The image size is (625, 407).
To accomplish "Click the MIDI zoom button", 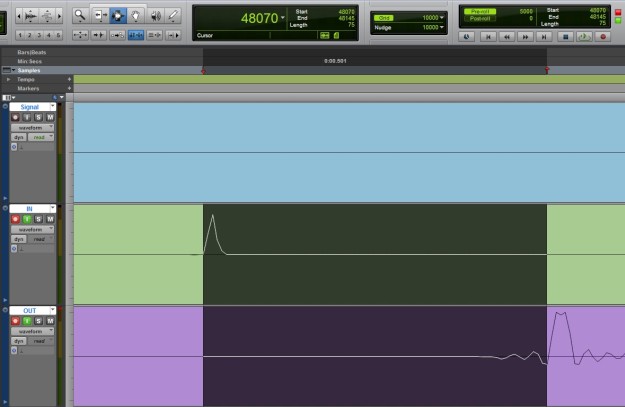I will click(47, 16).
